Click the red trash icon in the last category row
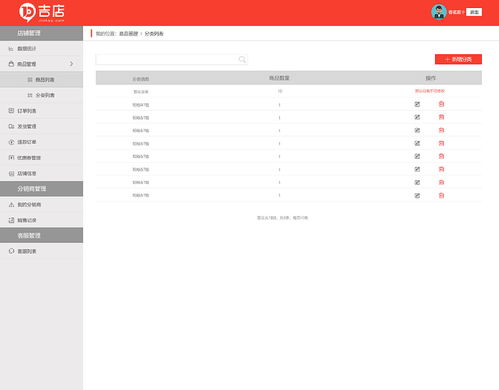This screenshot has height=390, width=499. (441, 196)
